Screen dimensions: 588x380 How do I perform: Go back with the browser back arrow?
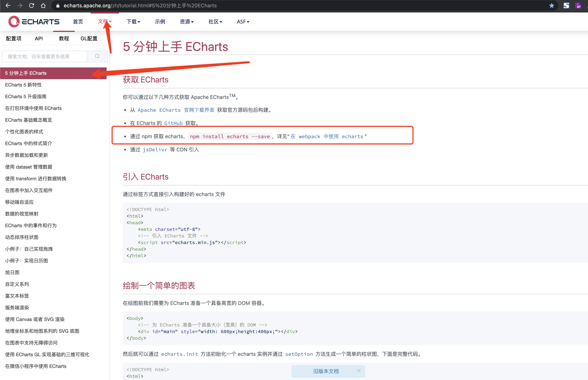click(8, 5)
